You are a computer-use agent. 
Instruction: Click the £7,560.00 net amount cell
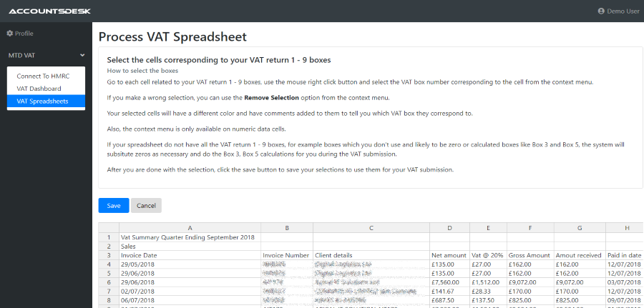(x=449, y=283)
